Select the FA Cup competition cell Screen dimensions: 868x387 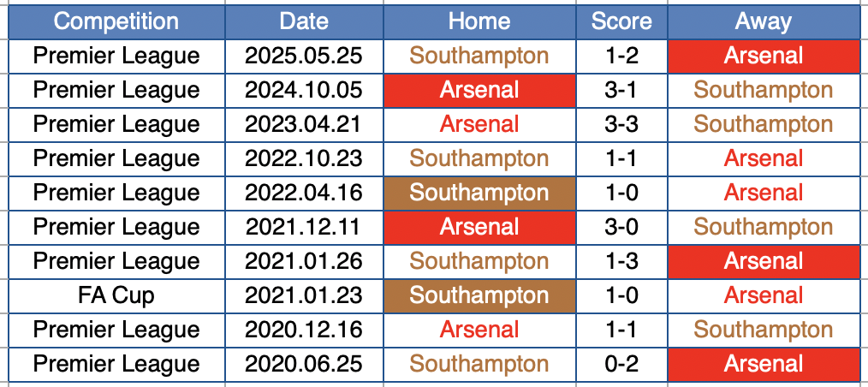coord(116,295)
